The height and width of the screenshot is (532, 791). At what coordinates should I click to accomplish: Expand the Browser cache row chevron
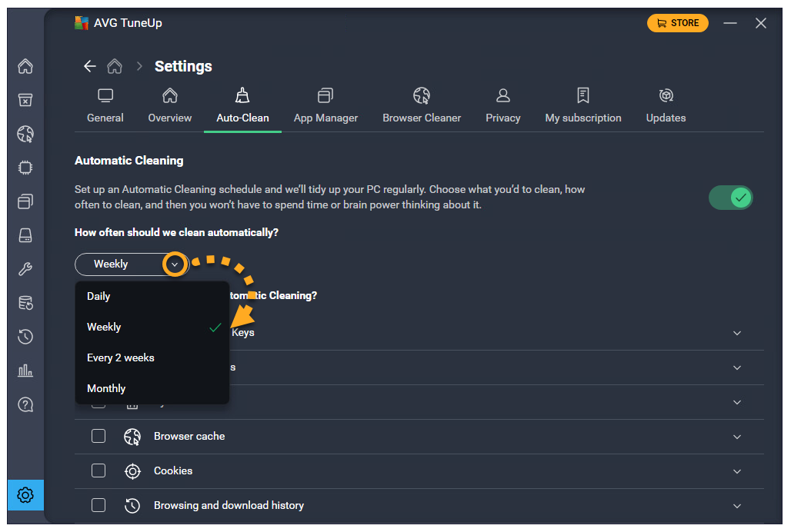click(736, 437)
